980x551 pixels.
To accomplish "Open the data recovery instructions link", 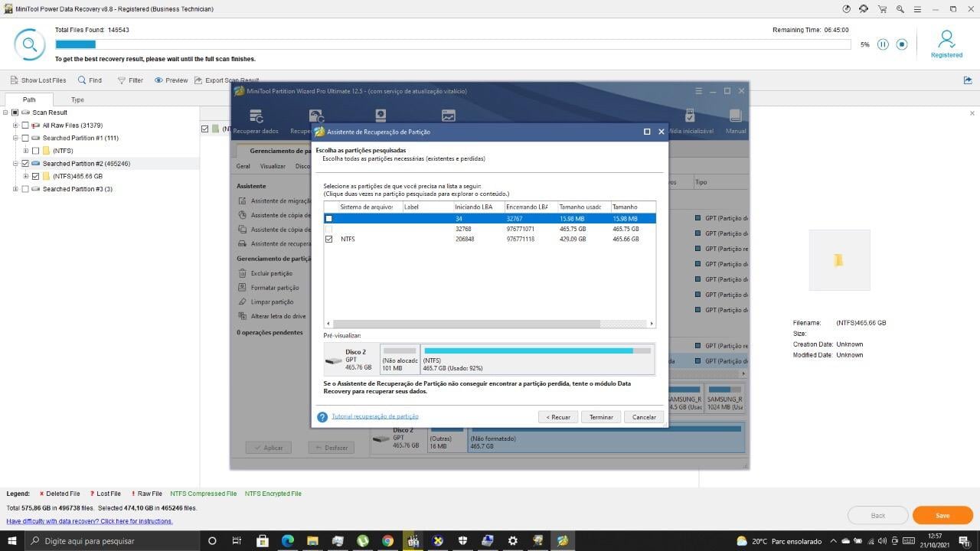I will click(x=90, y=521).
